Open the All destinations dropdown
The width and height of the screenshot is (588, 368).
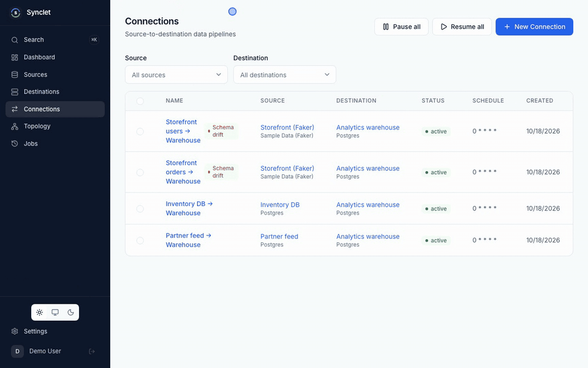(x=285, y=75)
